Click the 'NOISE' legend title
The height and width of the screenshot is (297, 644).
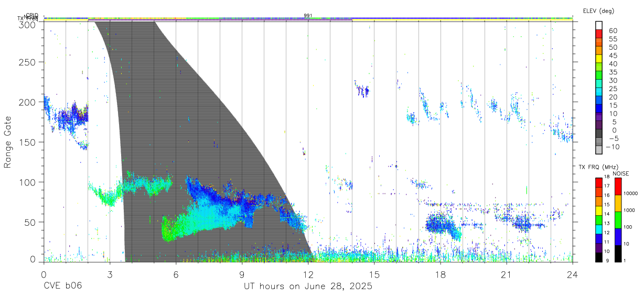(x=621, y=173)
